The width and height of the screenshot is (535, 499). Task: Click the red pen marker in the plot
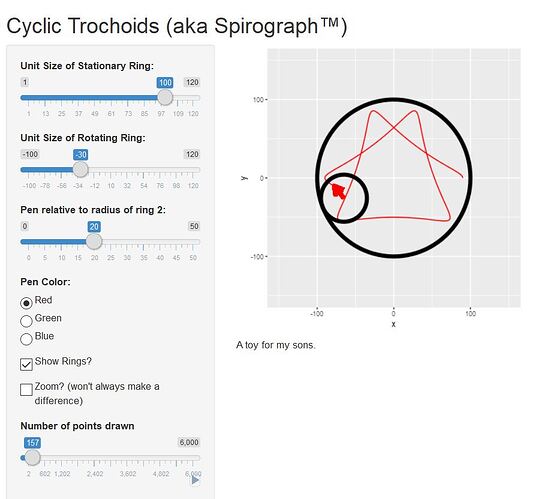point(338,191)
